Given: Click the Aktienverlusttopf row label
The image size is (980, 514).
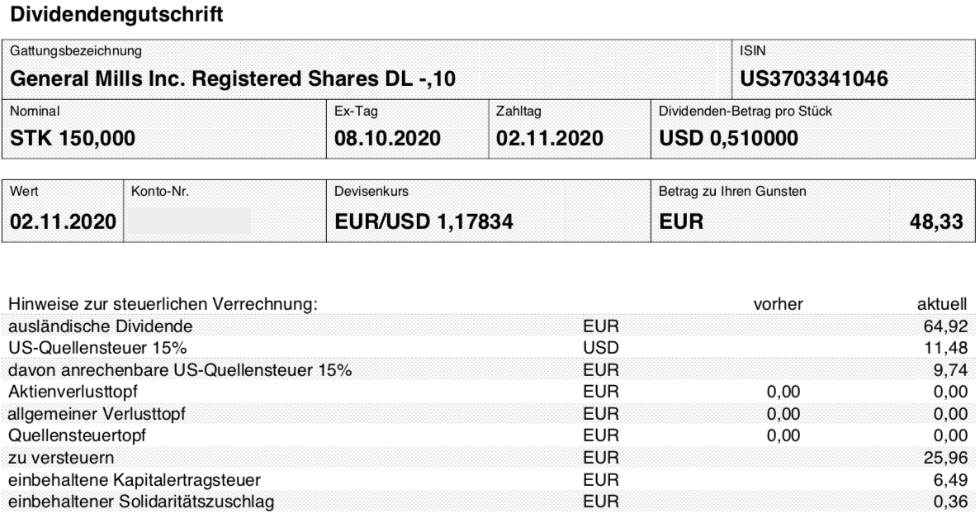Looking at the screenshot, I should 73,392.
